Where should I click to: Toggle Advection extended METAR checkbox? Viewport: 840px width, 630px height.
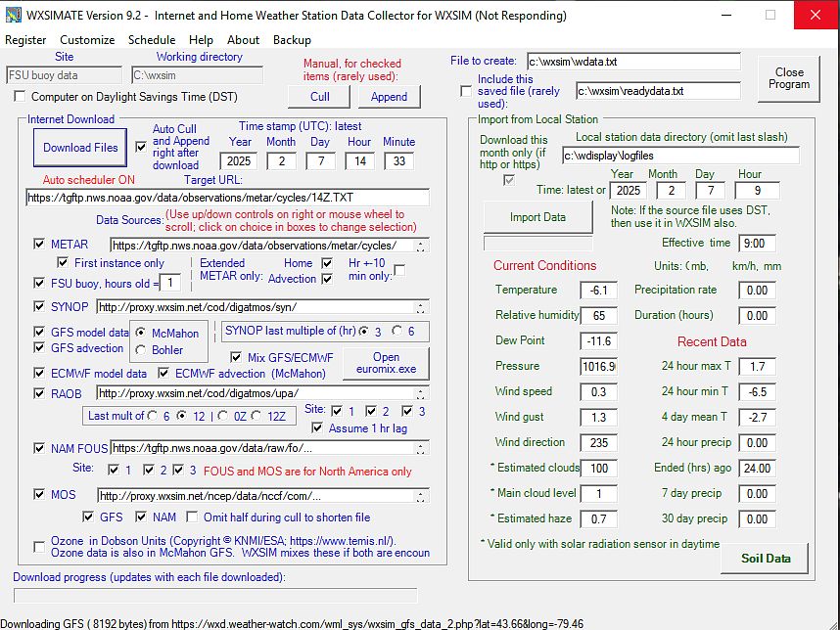point(327,279)
